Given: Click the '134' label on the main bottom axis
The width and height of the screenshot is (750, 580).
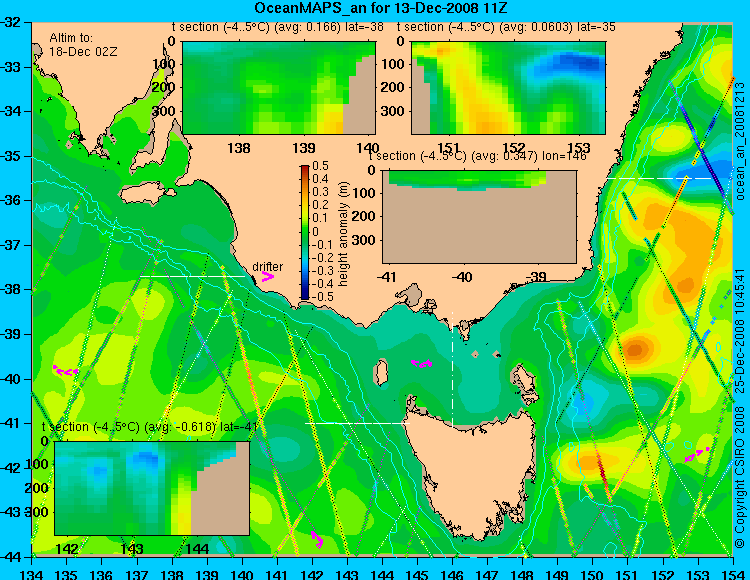Looking at the screenshot, I should click(x=32, y=574).
